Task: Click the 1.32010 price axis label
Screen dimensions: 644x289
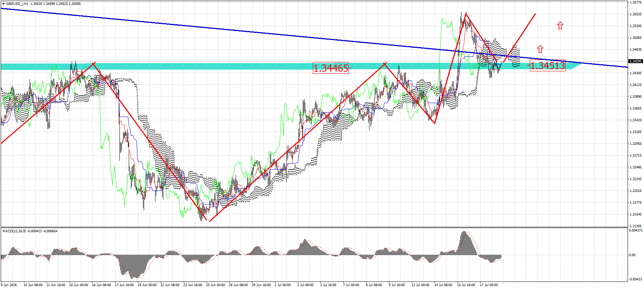Action: [x=636, y=191]
